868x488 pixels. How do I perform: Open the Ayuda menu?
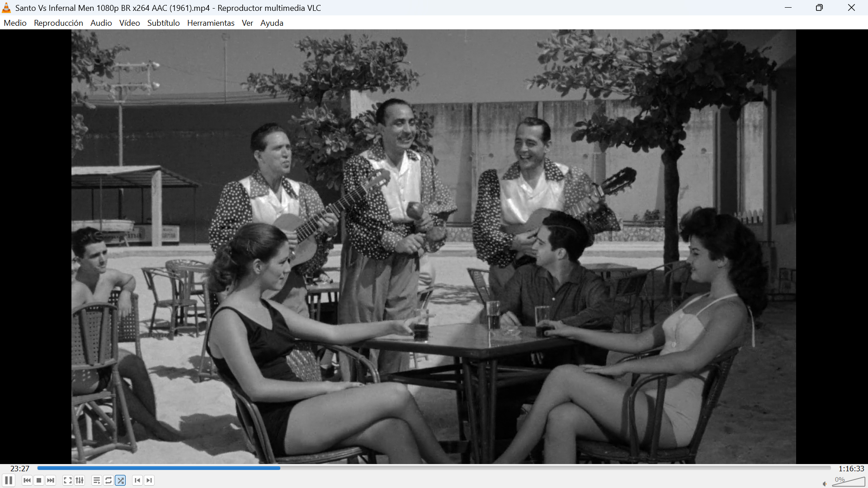tap(272, 23)
